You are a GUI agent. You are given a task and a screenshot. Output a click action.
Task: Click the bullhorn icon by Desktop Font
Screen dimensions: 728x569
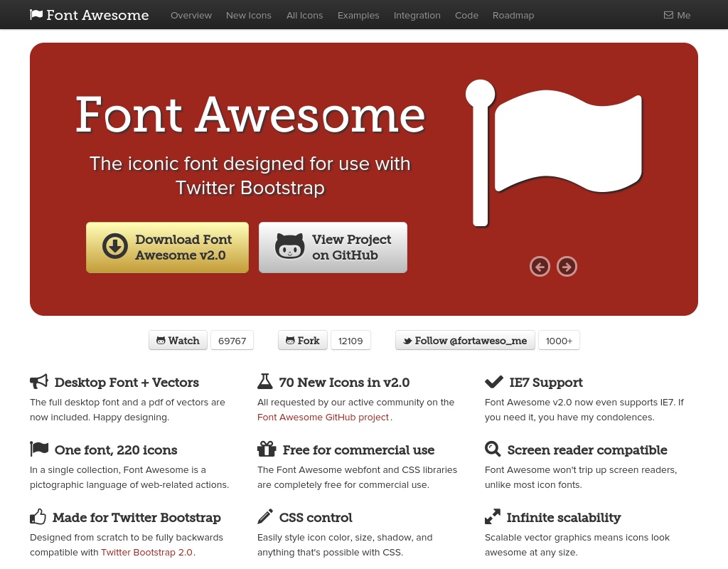point(39,382)
